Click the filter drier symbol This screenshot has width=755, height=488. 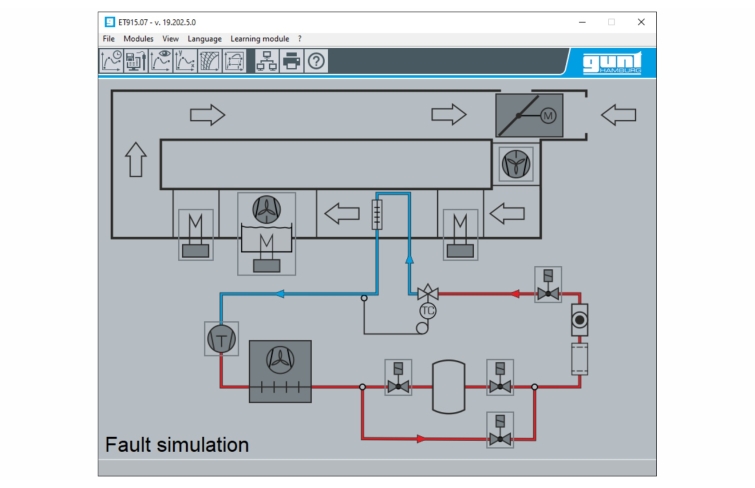pos(579,359)
